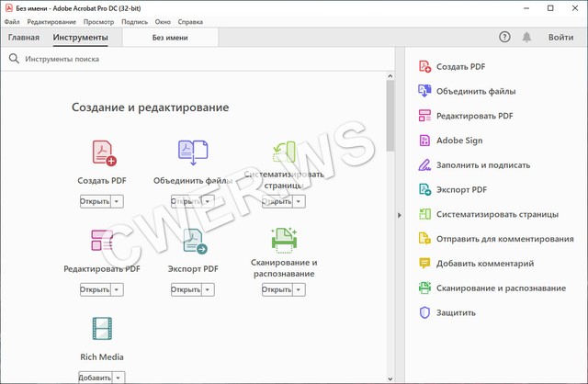Click the notifications bell icon
This screenshot has width=588, height=384.
point(526,37)
